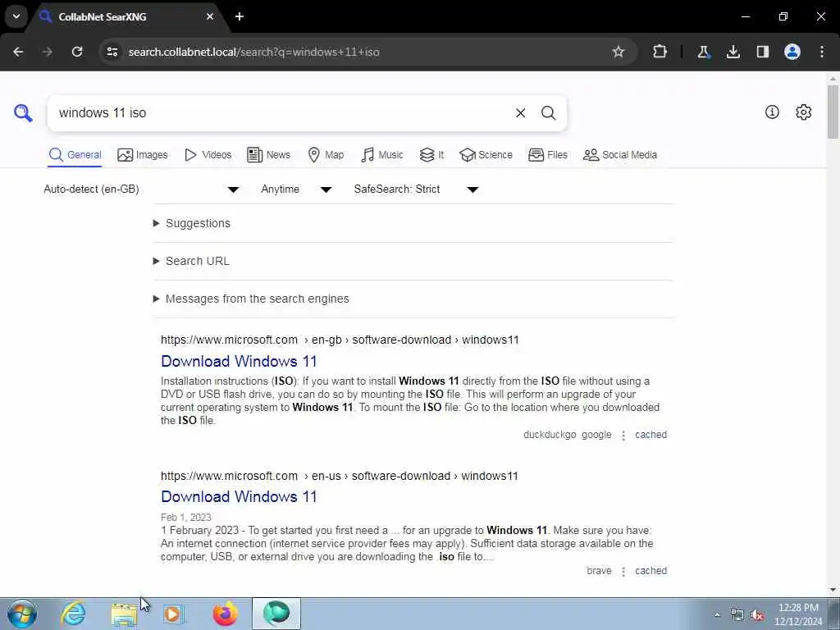This screenshot has width=840, height=630.
Task: Bookmark this page with star icon
Action: pyautogui.click(x=619, y=52)
